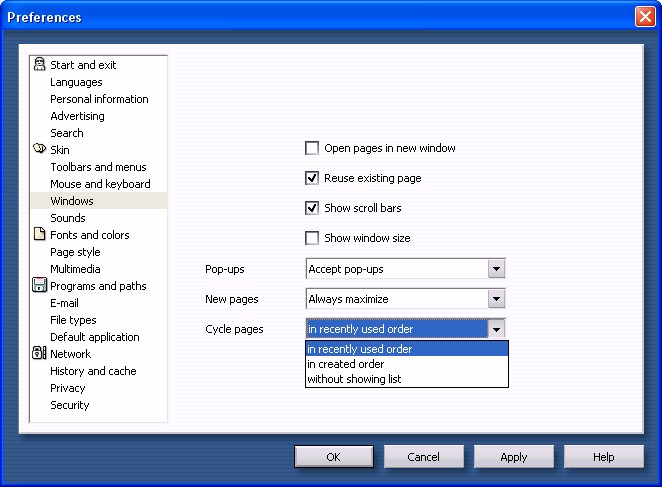Image resolution: width=662 pixels, height=487 pixels.
Task: Select History and cache in sidebar
Action: pyautogui.click(x=93, y=371)
